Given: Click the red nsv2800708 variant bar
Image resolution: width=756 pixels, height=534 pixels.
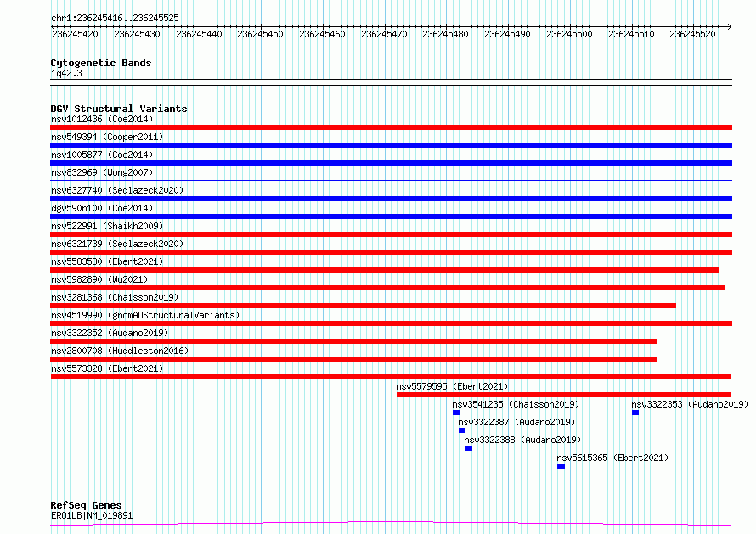Looking at the screenshot, I should pyautogui.click(x=354, y=359).
